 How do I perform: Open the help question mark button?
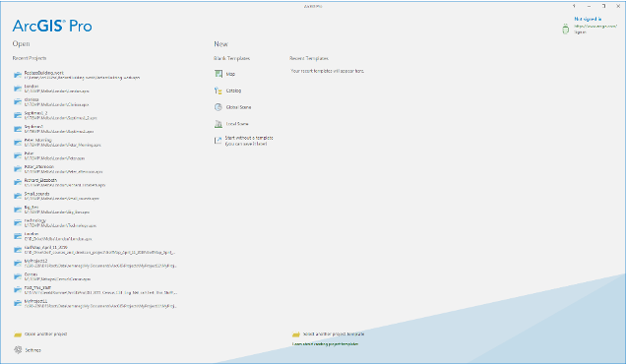[574, 6]
